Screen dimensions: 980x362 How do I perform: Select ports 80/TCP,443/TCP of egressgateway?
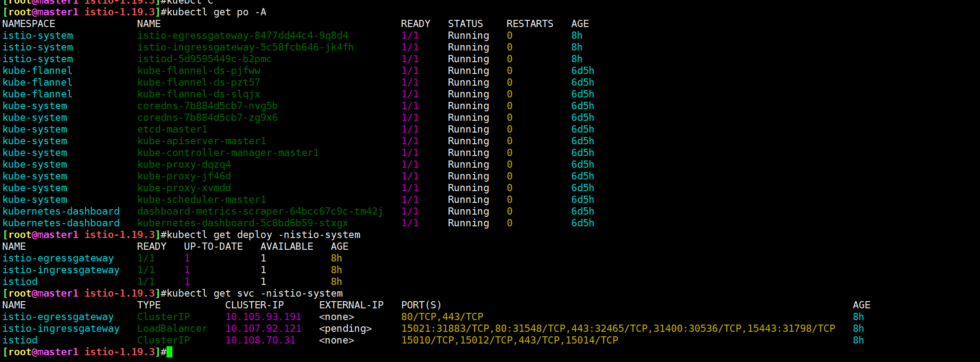442,317
